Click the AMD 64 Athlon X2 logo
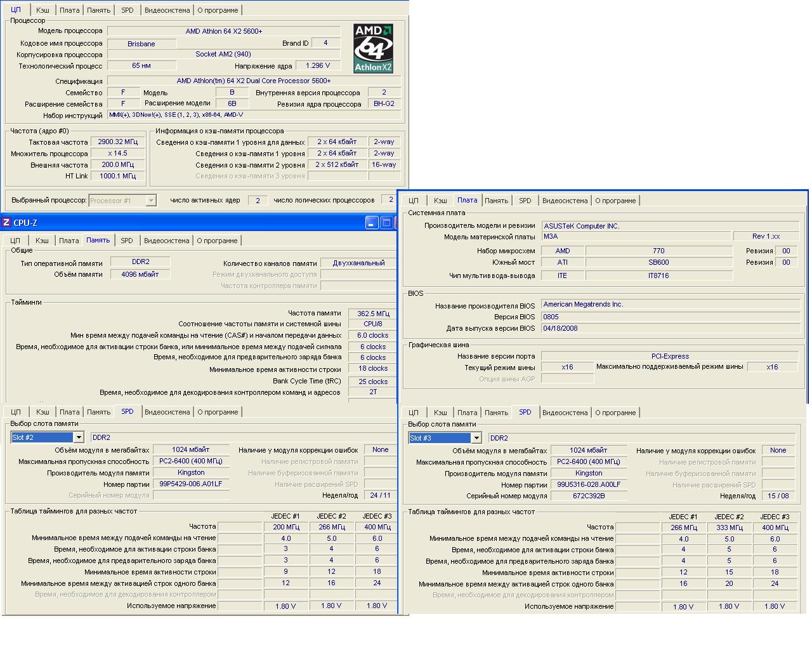 (373, 48)
